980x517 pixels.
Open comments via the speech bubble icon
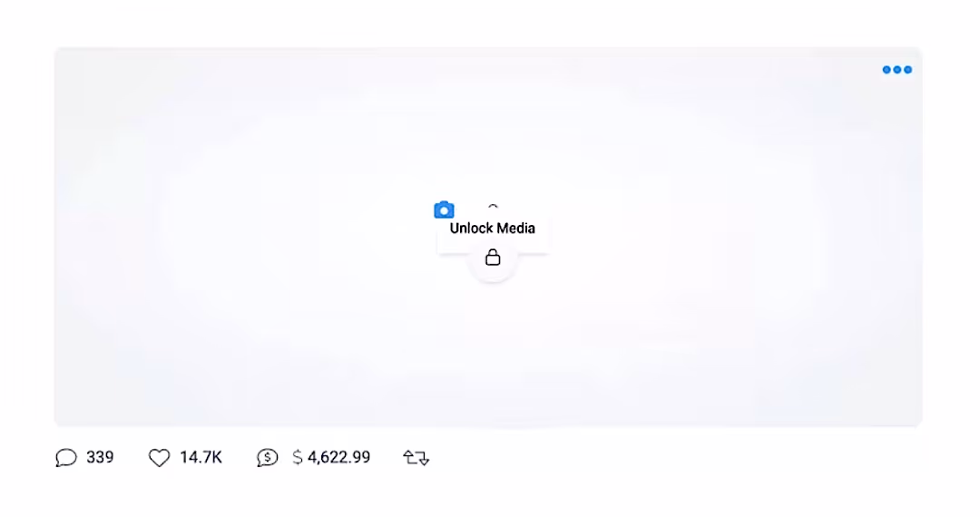(x=66, y=458)
